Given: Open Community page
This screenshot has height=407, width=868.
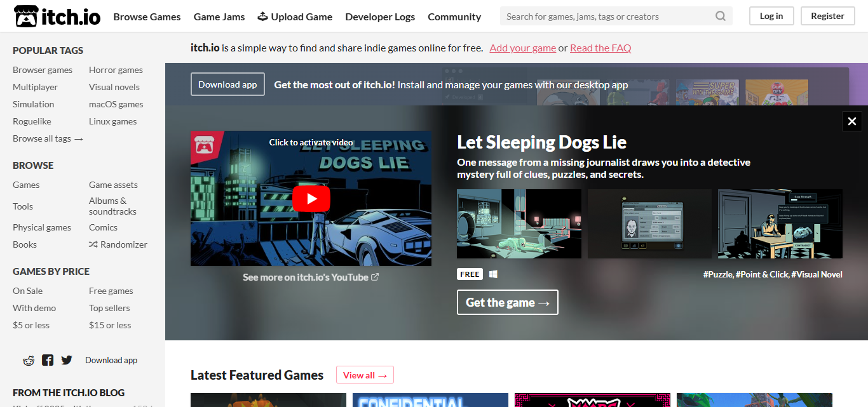Looking at the screenshot, I should pyautogui.click(x=454, y=17).
